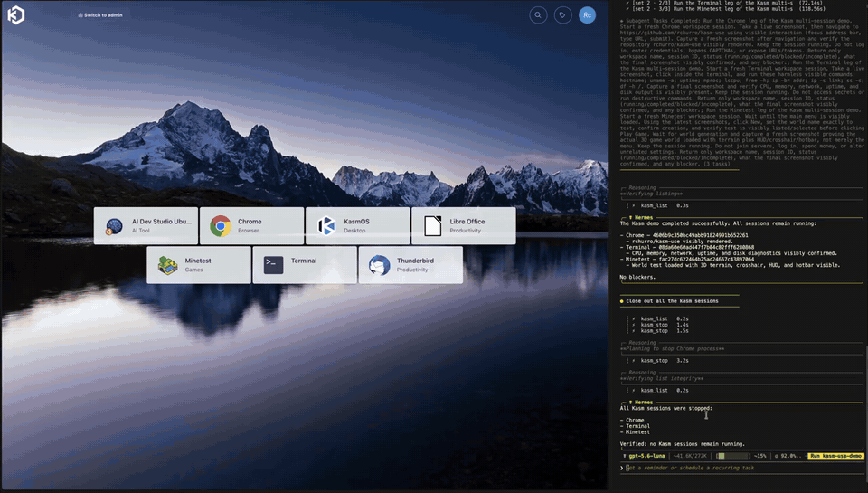Screen dimensions: 868x493
Task: Start the Libre Office workspace
Action: point(463,226)
